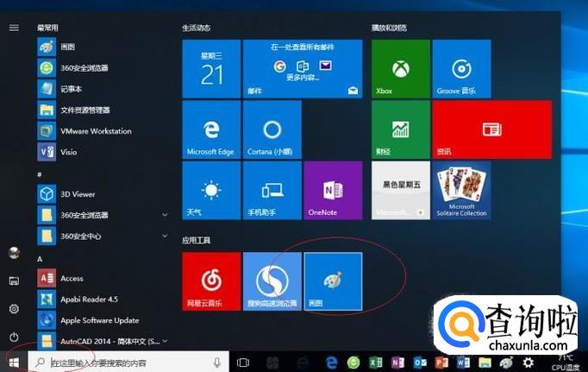Open the Groove 音乐 tile
Viewport: 588px width, 372px height.
click(x=461, y=69)
